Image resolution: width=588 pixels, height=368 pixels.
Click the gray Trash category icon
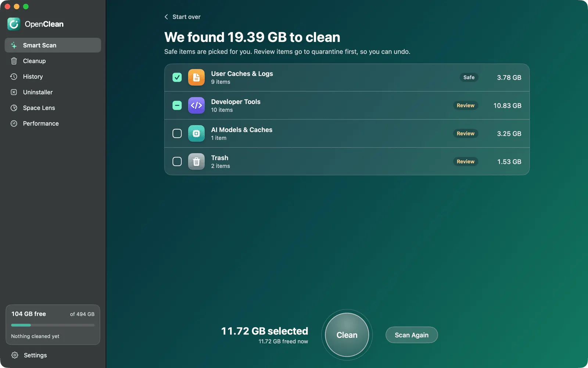196,161
